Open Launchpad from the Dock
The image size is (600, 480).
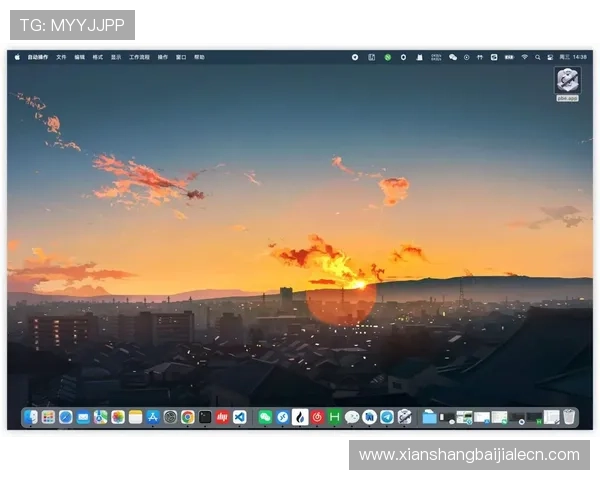[x=48, y=417]
